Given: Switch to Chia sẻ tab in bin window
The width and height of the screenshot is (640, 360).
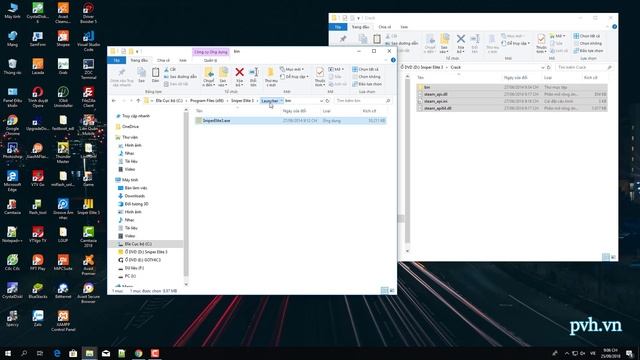Looking at the screenshot, I should pyautogui.click(x=163, y=60).
